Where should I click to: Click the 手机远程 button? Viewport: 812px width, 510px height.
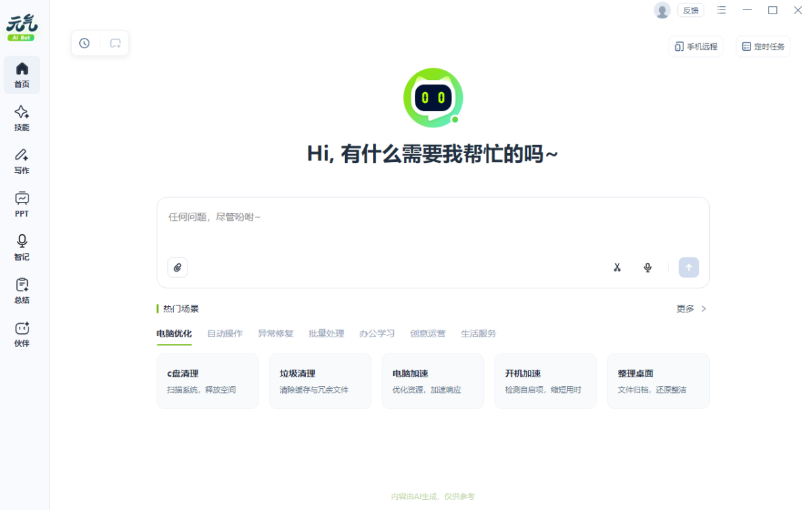pyautogui.click(x=696, y=47)
